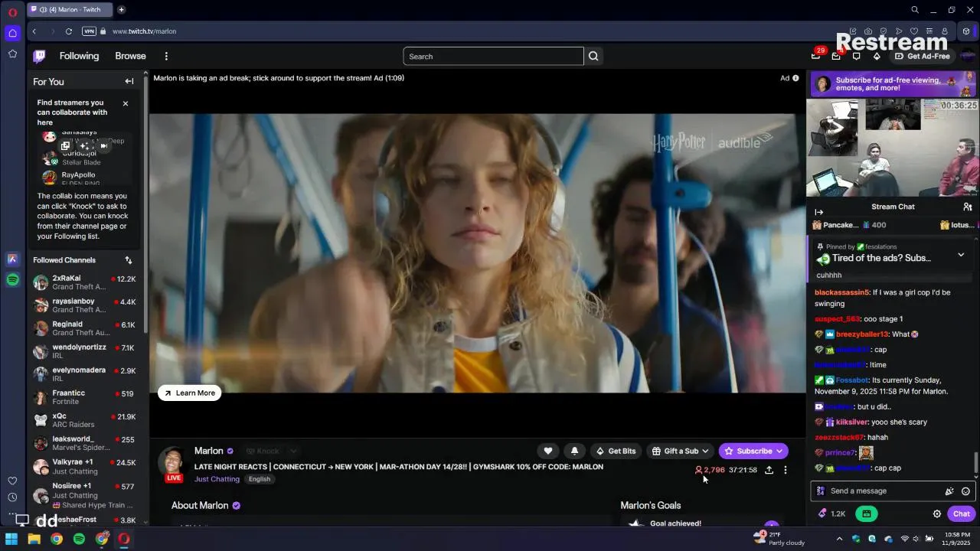Go back in Opera browser
Screen dimensions: 980x551
tap(34, 31)
